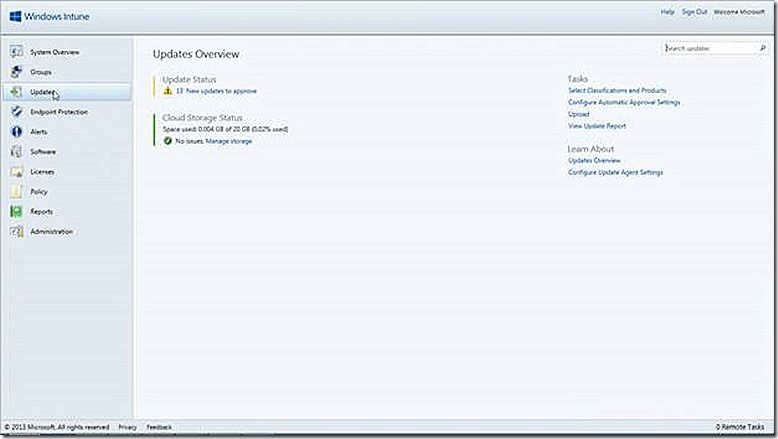Open Select Classifications and Products task
778x439 pixels.
(617, 90)
